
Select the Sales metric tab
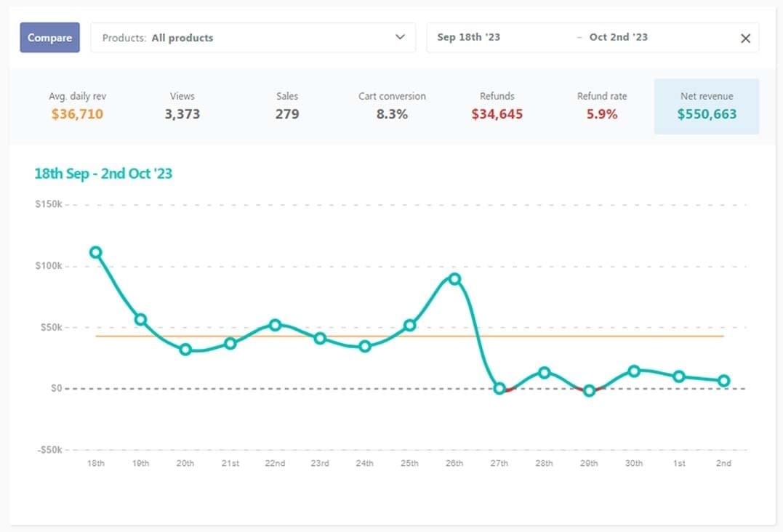[x=287, y=106]
